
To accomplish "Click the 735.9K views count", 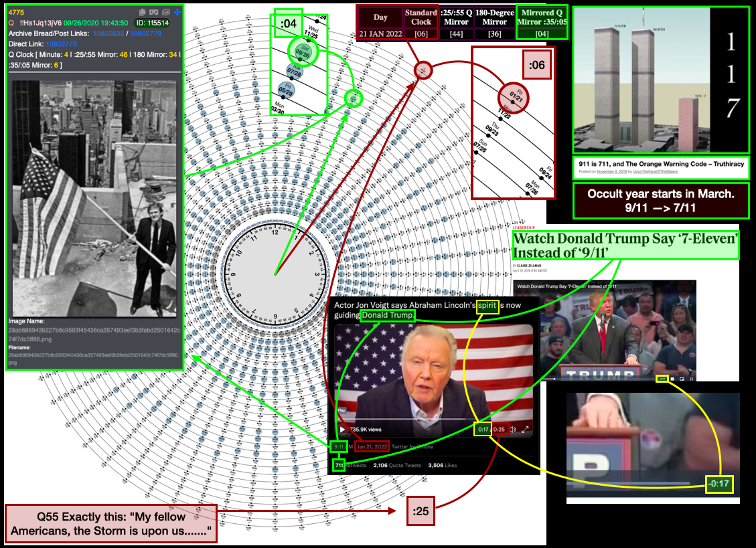I will (366, 430).
